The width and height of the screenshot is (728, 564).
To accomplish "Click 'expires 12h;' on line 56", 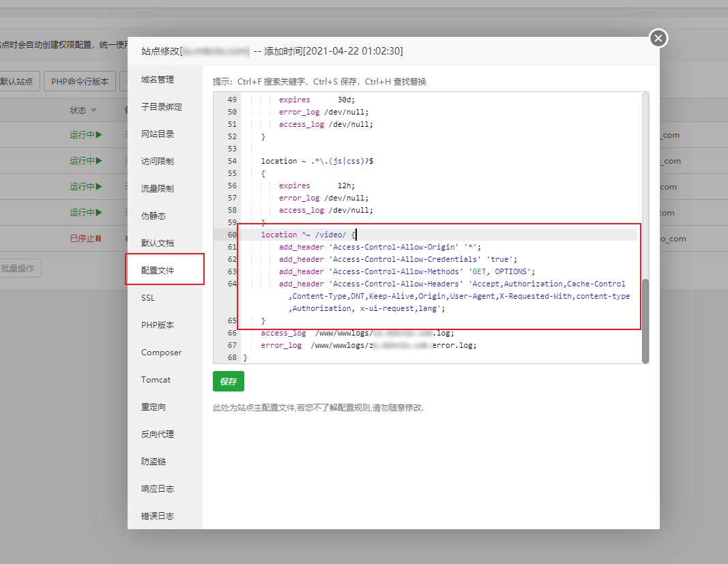I will (x=317, y=185).
